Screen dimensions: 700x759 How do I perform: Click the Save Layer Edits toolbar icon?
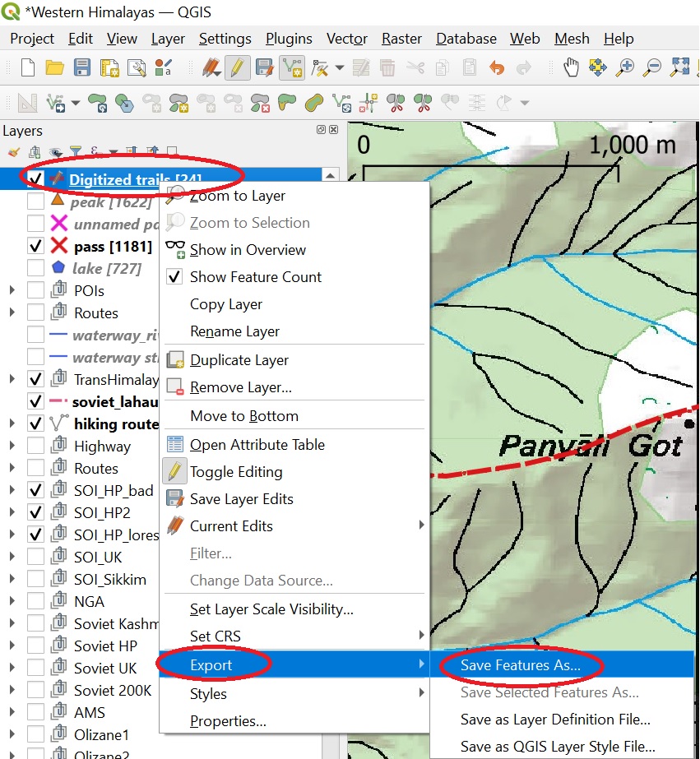coord(264,67)
